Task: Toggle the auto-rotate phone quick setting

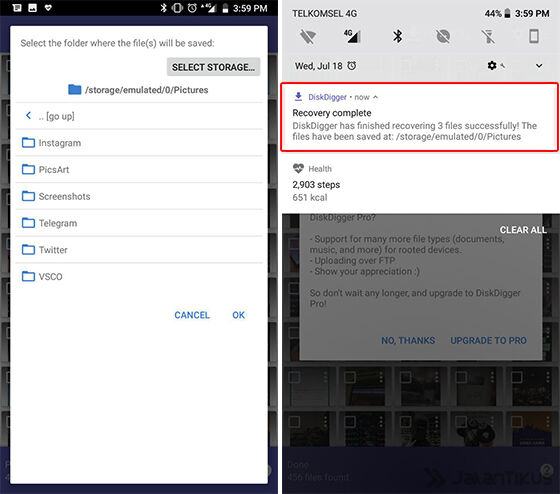Action: [x=534, y=36]
